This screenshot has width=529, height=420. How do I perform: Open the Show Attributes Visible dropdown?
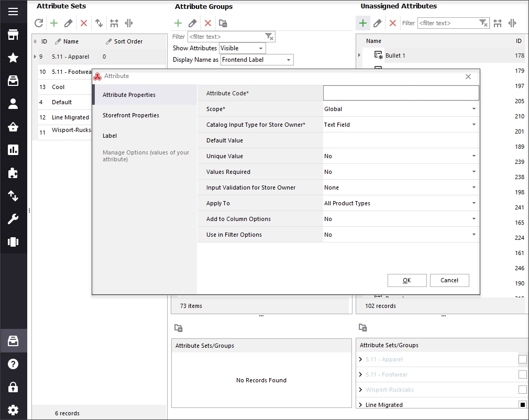(x=242, y=48)
